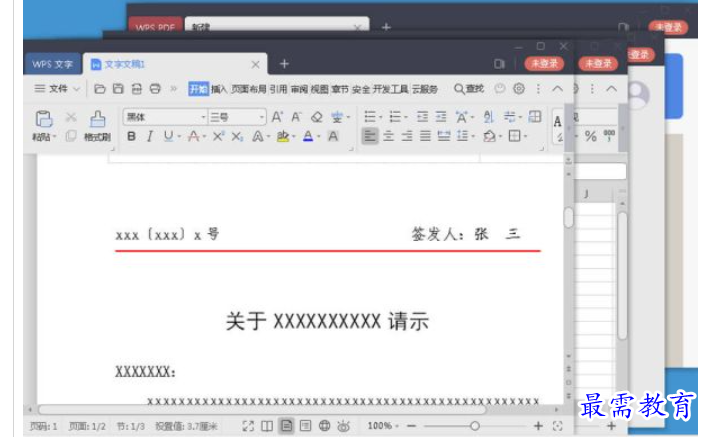The height and width of the screenshot is (437, 702).
Task: Click the Center alignment icon
Action: tap(389, 136)
